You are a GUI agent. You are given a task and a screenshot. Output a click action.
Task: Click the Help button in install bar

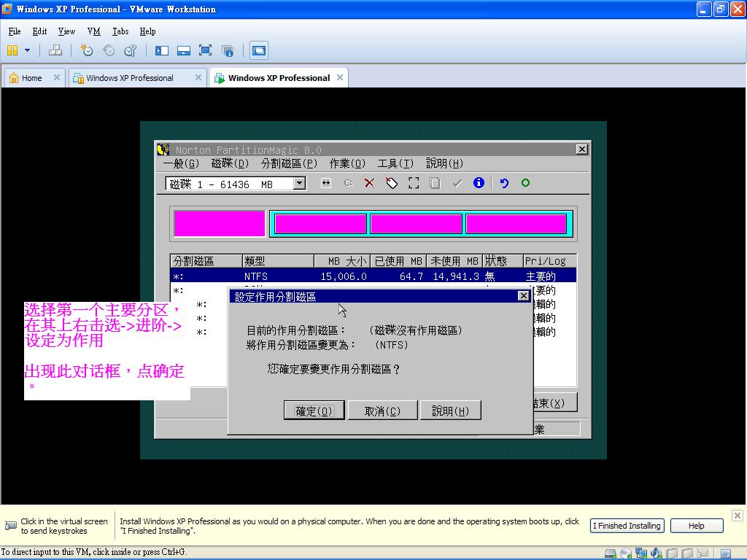click(697, 526)
